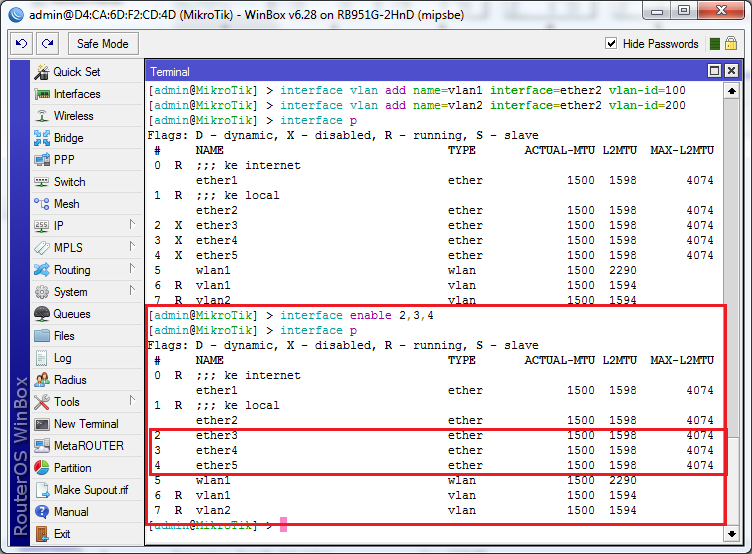Image resolution: width=752 pixels, height=554 pixels.
Task: Click the 'interface enable 2,3,4' command line
Action: pos(357,315)
